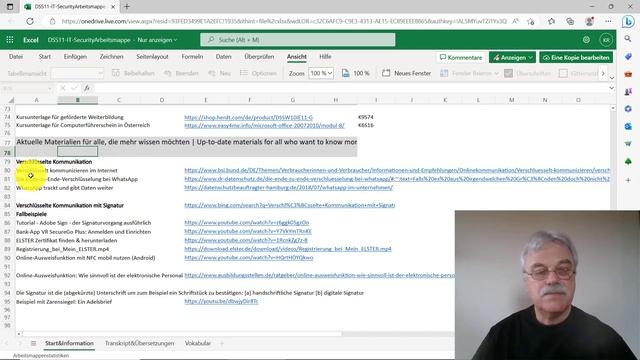Screen dimensions: 640x360
Task: Switch to the Formeln ribbon tab
Action: tap(192, 57)
